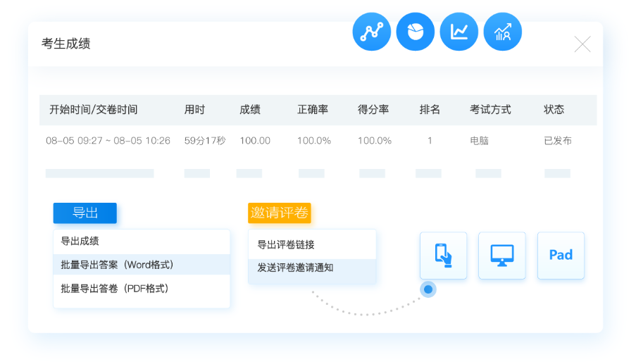
Task: Click 导出评卷链接 menu item
Action: point(286,244)
